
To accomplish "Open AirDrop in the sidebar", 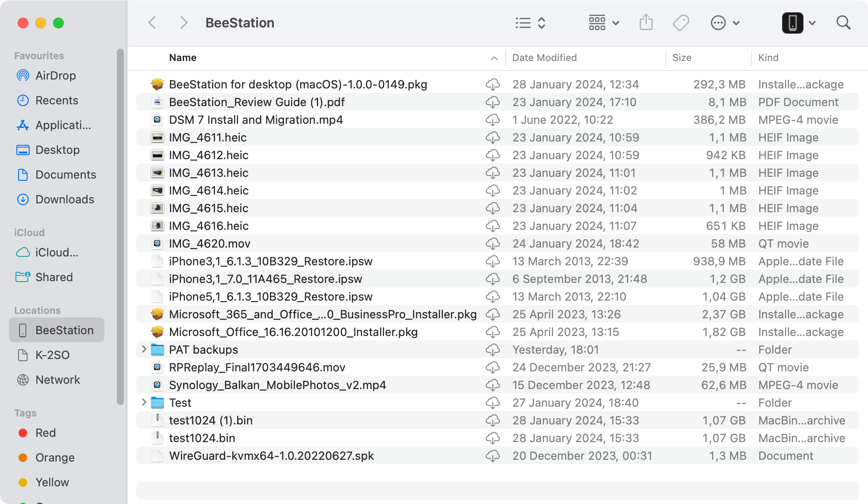I will [56, 76].
